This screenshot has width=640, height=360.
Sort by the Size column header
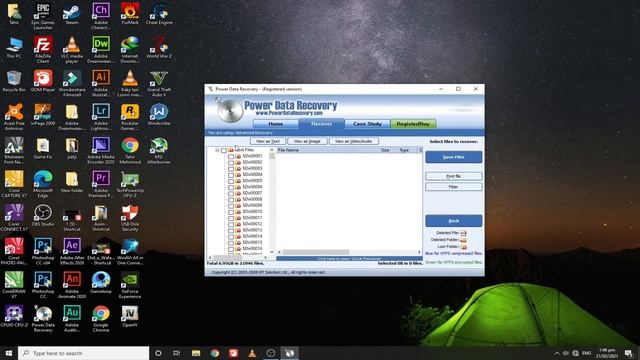click(372, 150)
